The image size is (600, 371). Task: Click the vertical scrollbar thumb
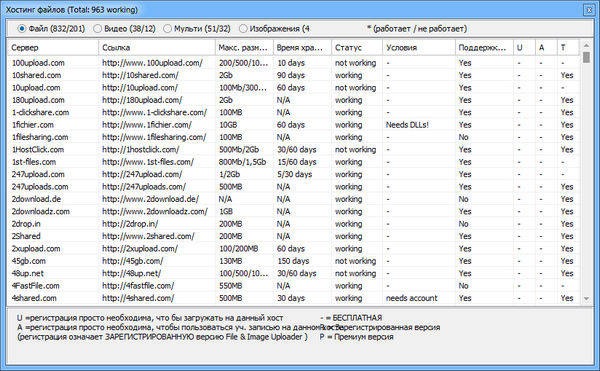point(586,57)
